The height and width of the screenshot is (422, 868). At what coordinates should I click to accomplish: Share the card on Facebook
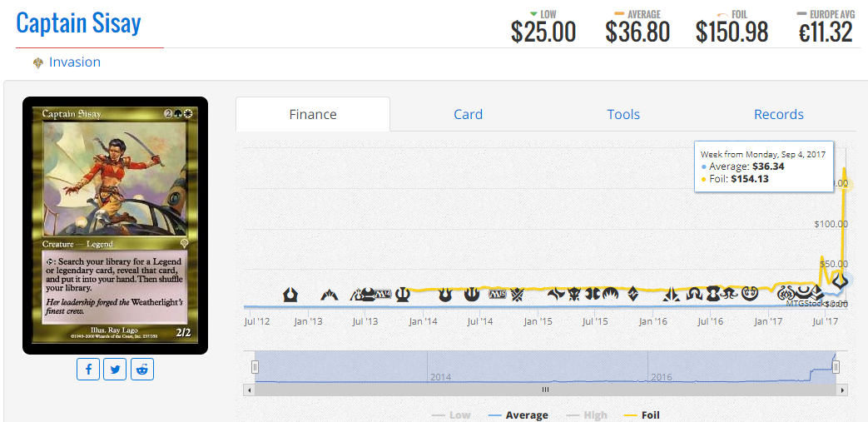pos(88,370)
